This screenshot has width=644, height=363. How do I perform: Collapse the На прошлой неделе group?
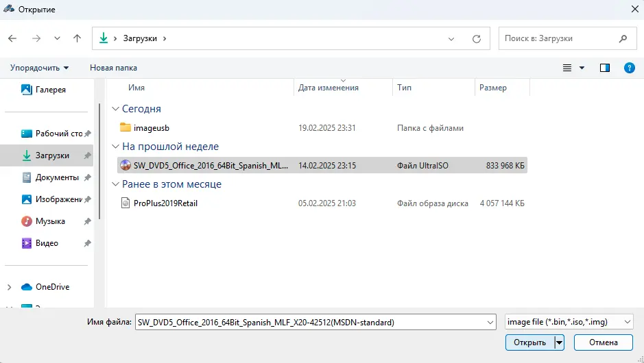115,147
